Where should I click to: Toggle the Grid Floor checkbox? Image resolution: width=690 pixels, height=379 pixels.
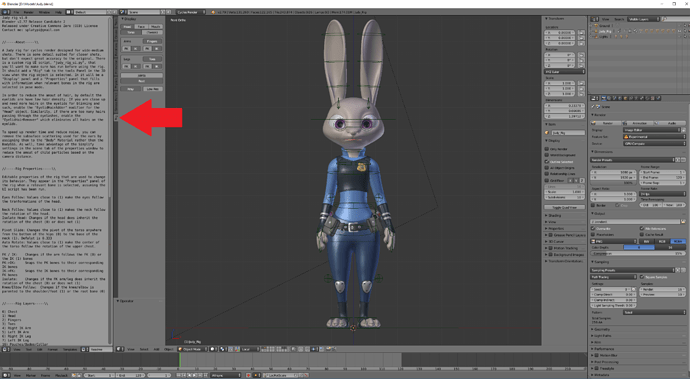click(x=547, y=180)
